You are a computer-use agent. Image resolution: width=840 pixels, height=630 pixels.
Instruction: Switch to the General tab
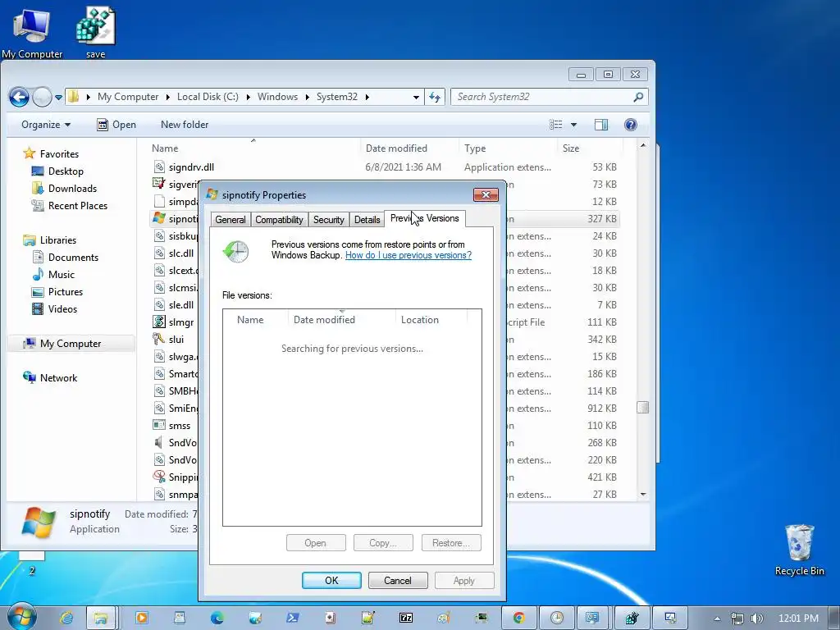click(231, 220)
